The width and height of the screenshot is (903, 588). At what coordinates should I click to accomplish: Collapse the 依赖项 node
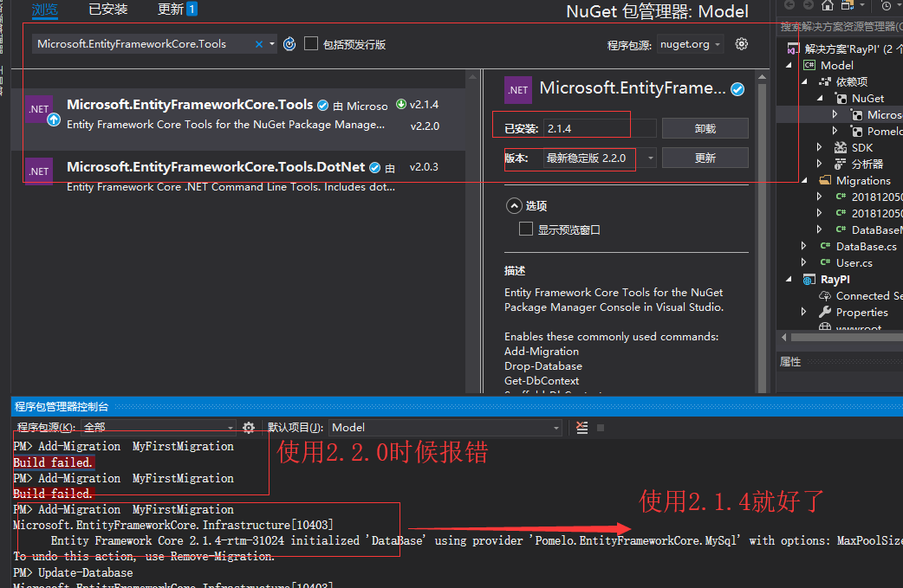[804, 81]
